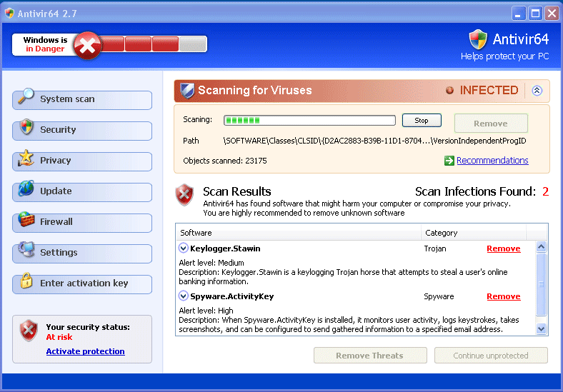Click the magnifying glass System scan icon
This screenshot has height=392, width=563.
(x=26, y=96)
